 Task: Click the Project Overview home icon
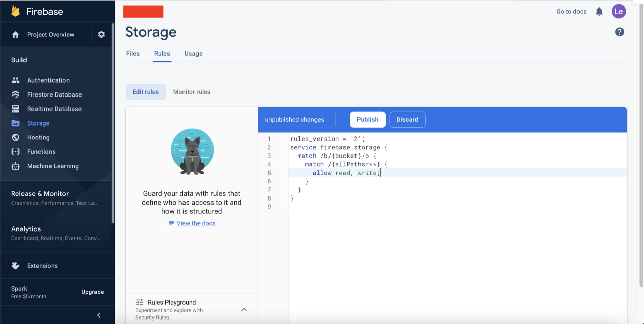pos(15,35)
